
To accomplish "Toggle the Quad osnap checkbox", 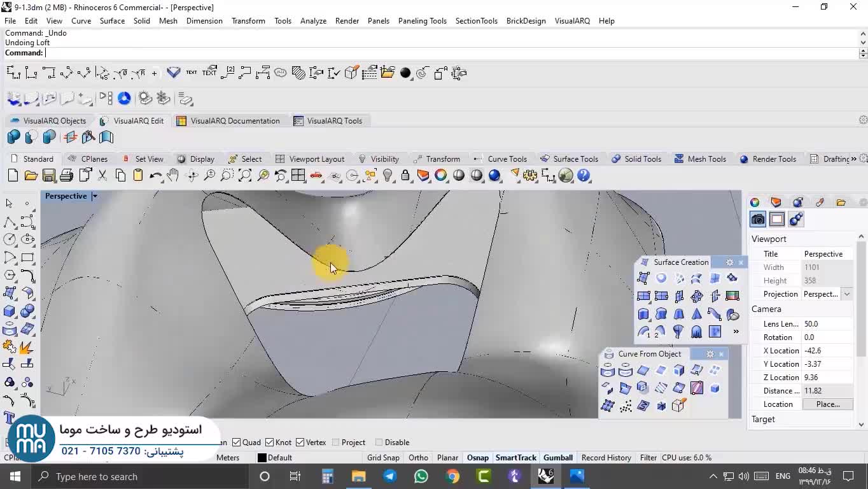I will point(236,443).
